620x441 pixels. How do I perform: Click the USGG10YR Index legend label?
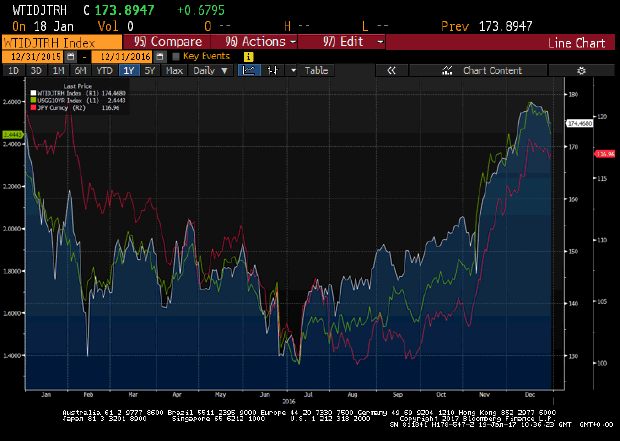click(59, 100)
